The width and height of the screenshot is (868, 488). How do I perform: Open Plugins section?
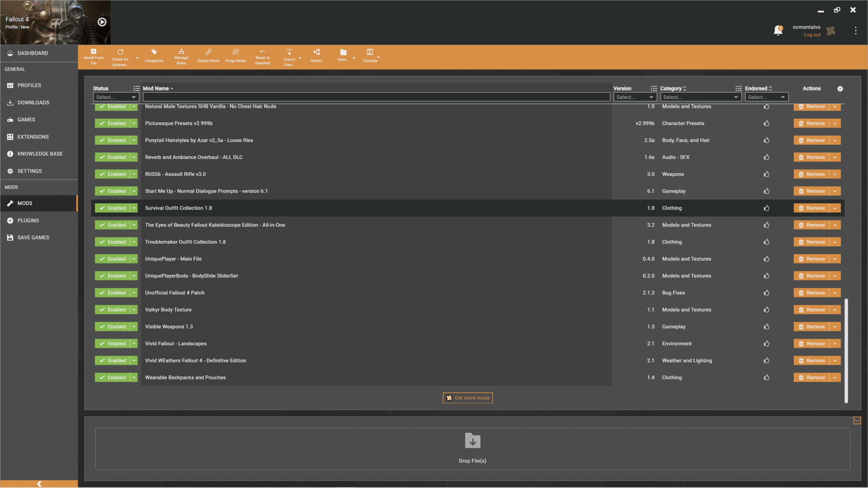tap(39, 221)
